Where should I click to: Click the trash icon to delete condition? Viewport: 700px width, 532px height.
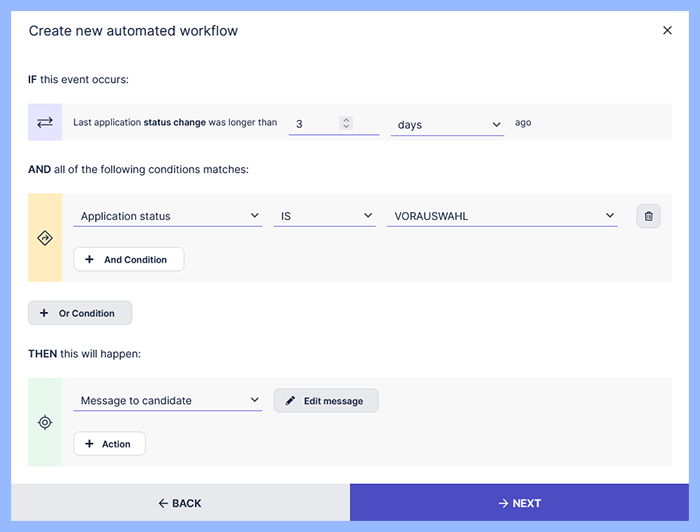[x=648, y=216]
